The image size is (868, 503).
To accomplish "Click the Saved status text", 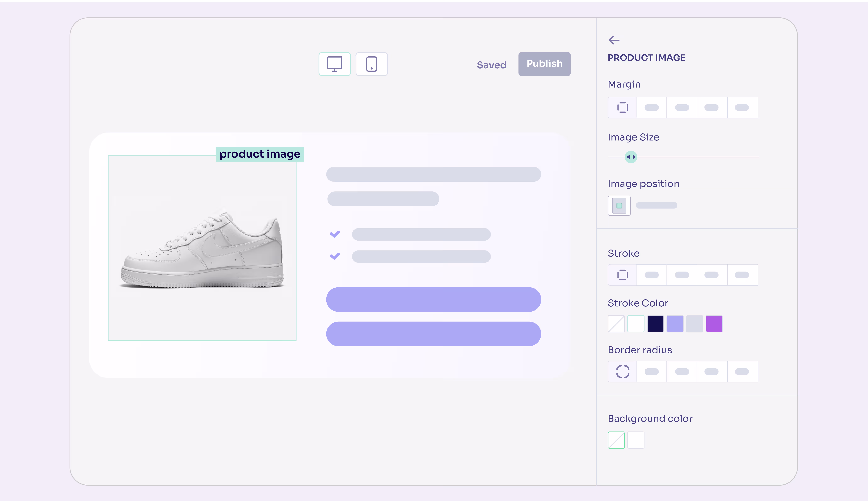I will (x=491, y=65).
